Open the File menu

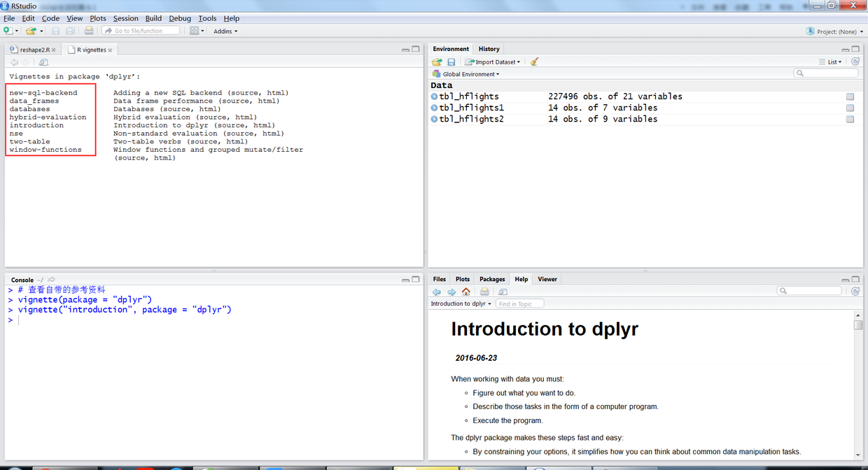(9, 18)
